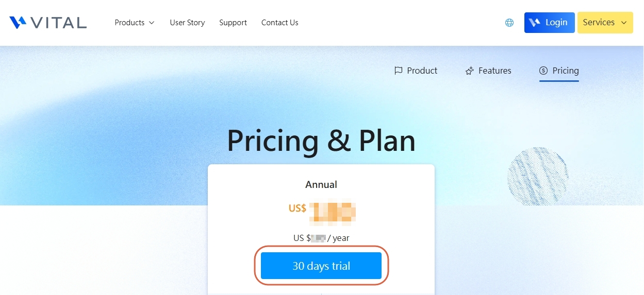Image resolution: width=644 pixels, height=295 pixels.
Task: Open the User Story menu item
Action: [x=187, y=23]
